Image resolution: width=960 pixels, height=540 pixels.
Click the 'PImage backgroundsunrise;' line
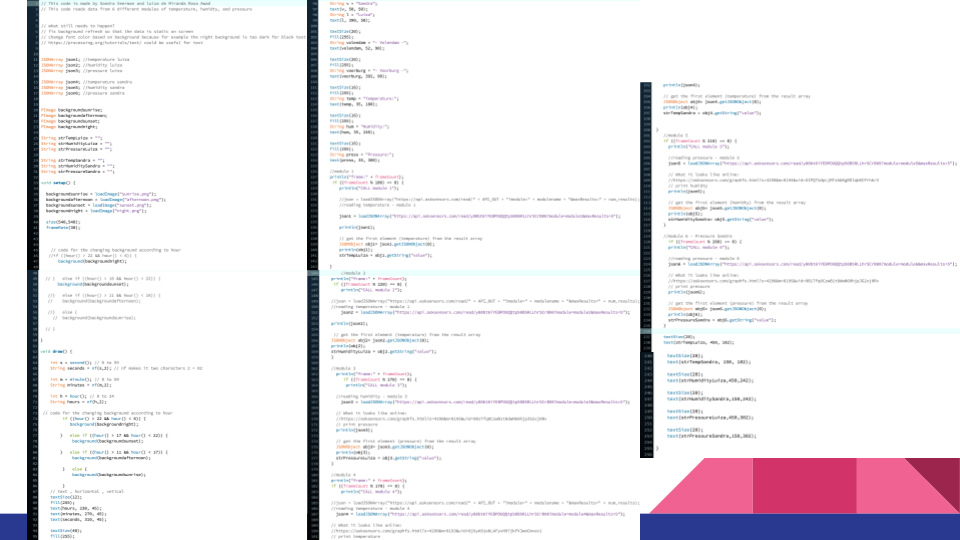tap(72, 110)
